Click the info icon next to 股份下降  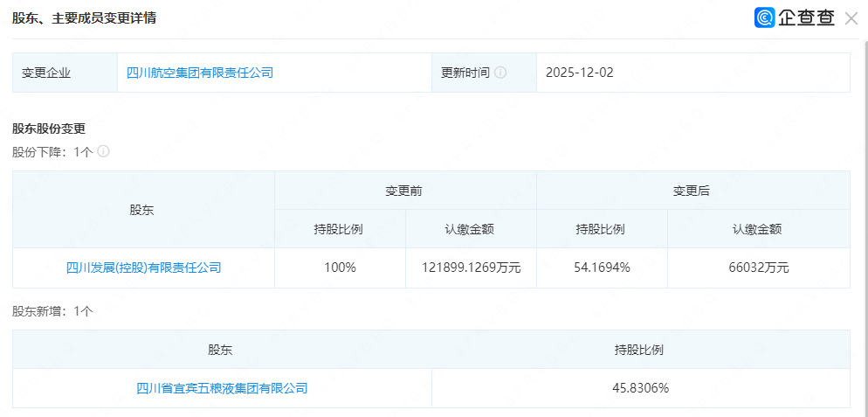point(103,151)
